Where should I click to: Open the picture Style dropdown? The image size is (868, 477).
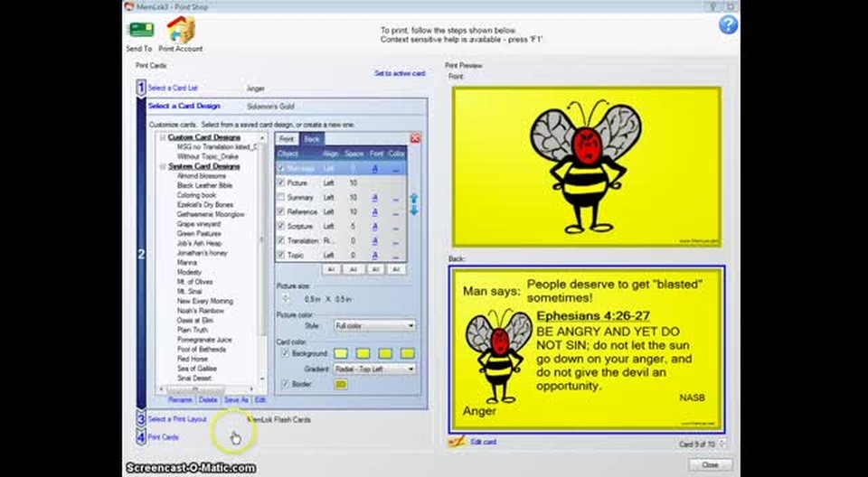(374, 326)
